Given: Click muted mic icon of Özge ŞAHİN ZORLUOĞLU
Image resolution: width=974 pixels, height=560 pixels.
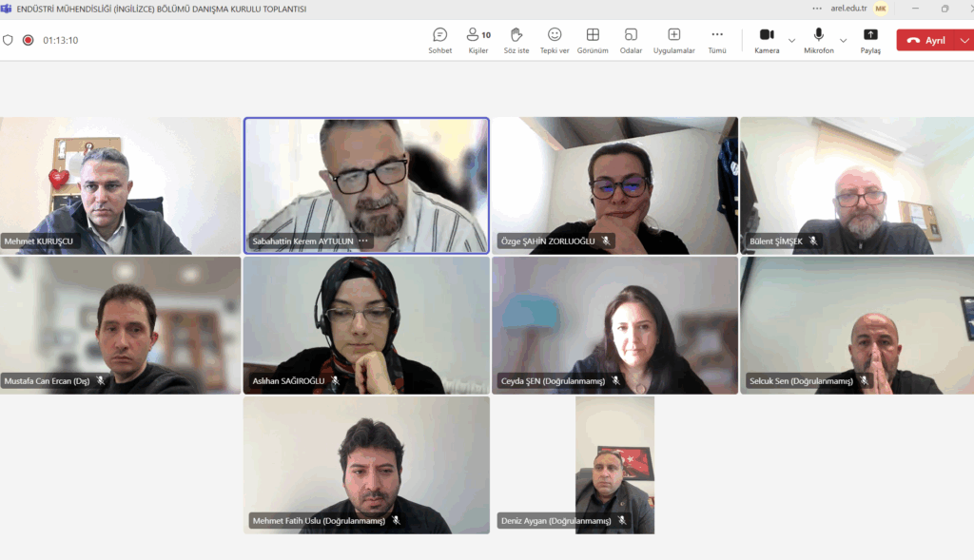Looking at the screenshot, I should [x=606, y=241].
